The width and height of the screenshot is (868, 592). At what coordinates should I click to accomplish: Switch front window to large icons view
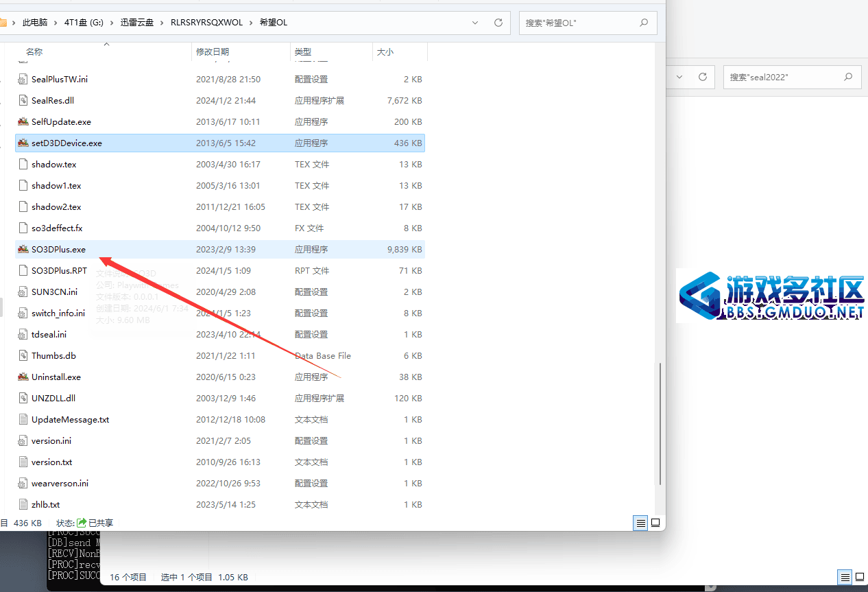tap(655, 523)
